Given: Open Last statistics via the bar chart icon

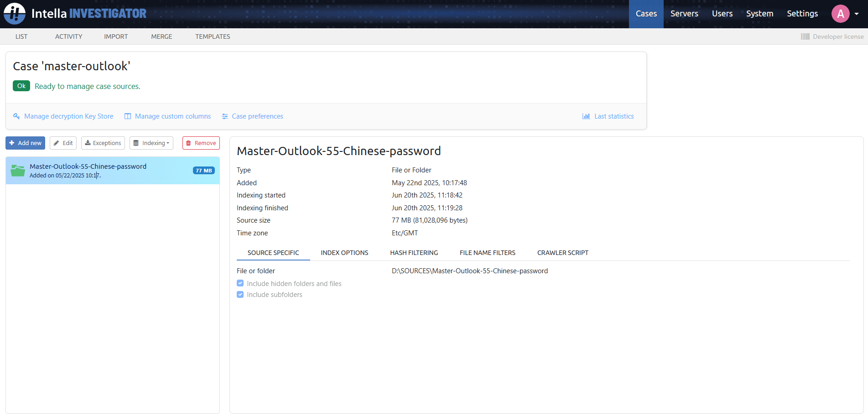Looking at the screenshot, I should coord(586,116).
